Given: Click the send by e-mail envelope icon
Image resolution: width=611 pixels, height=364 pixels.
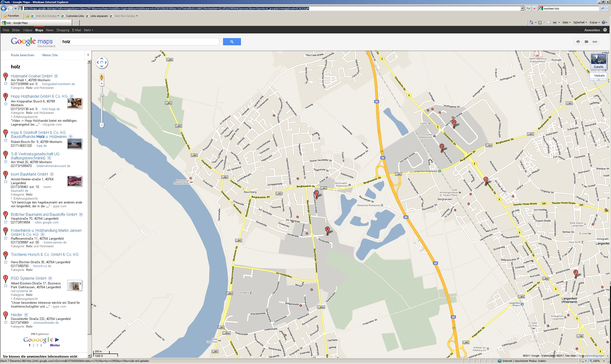Looking at the screenshot, I should [x=586, y=42].
